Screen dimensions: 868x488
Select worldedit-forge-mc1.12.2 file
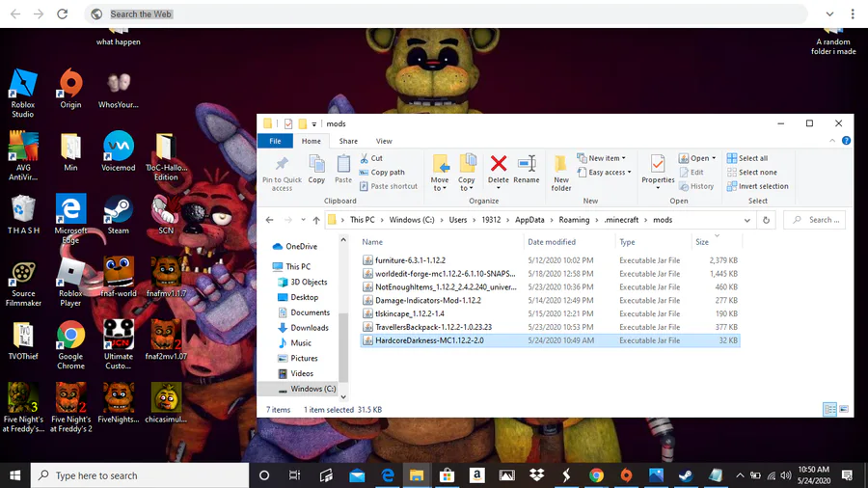click(x=551, y=273)
